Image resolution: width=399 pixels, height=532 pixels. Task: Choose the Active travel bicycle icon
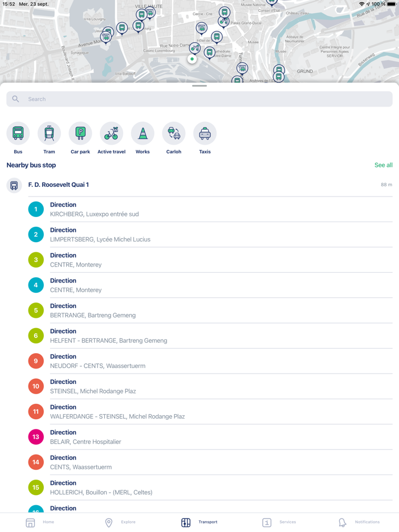(111, 133)
